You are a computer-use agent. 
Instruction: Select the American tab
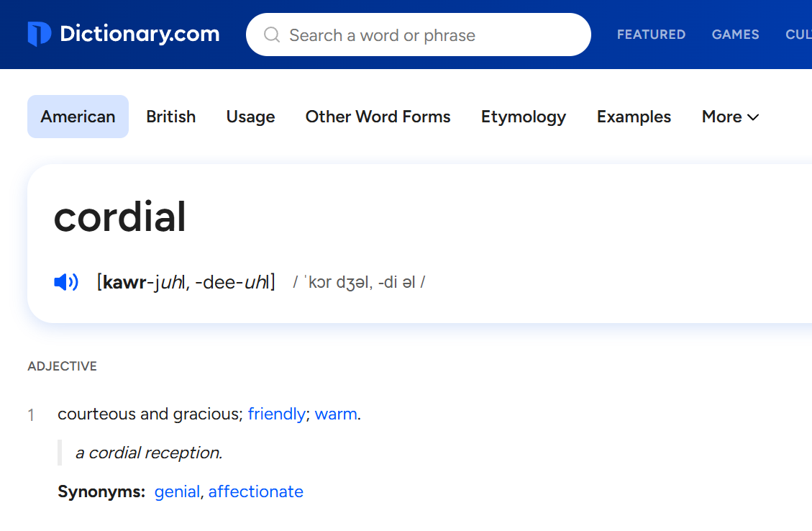point(78,117)
